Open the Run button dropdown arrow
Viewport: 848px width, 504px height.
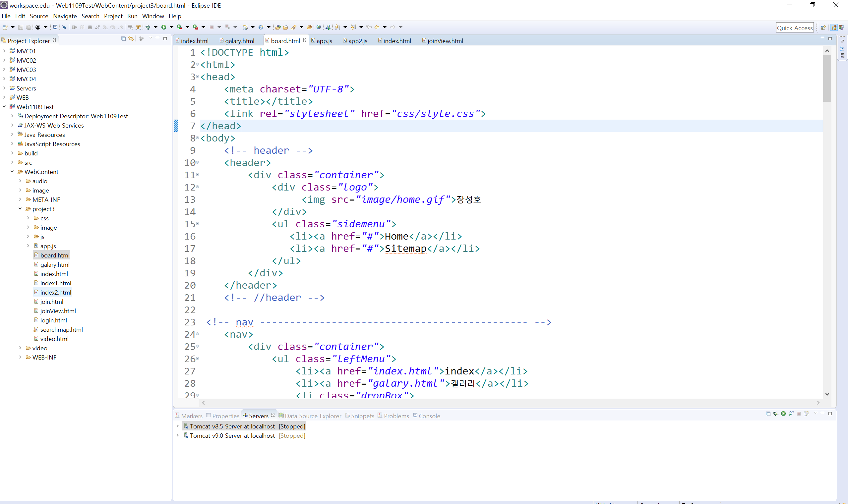[x=171, y=27]
